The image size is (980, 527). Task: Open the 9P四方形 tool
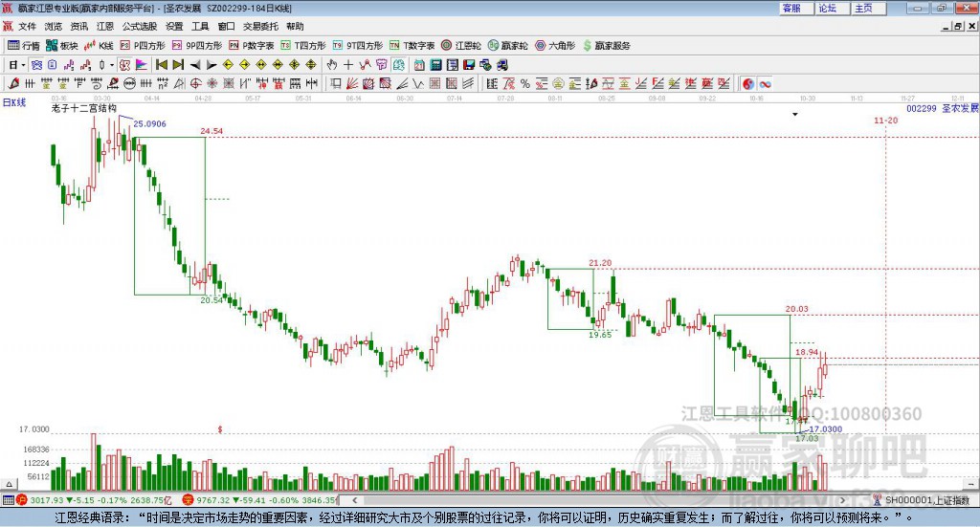pyautogui.click(x=197, y=46)
